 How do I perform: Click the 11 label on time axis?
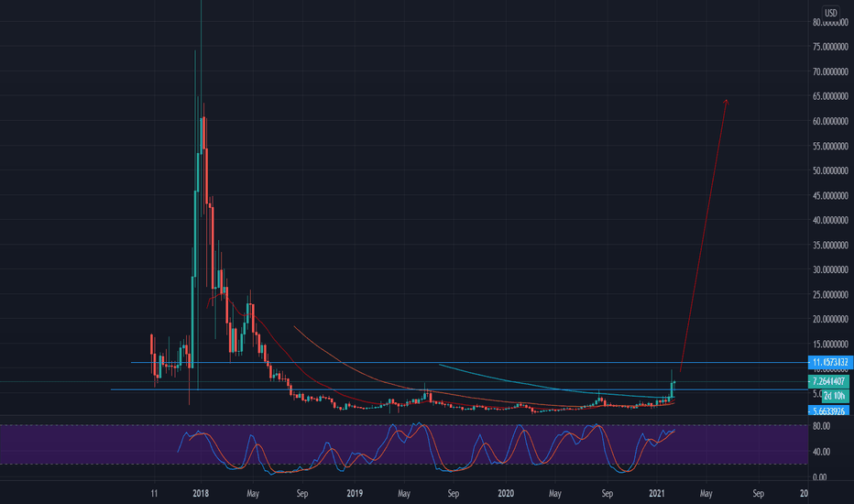click(154, 493)
